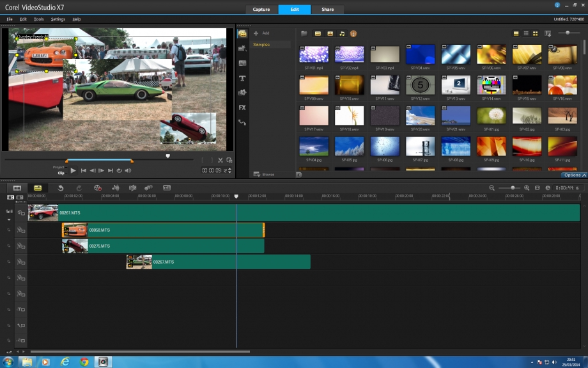Open the Transition library icon

coord(242,63)
